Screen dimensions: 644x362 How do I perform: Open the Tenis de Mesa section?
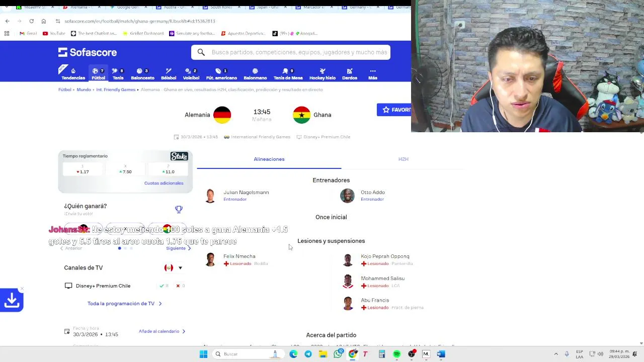[288, 74]
